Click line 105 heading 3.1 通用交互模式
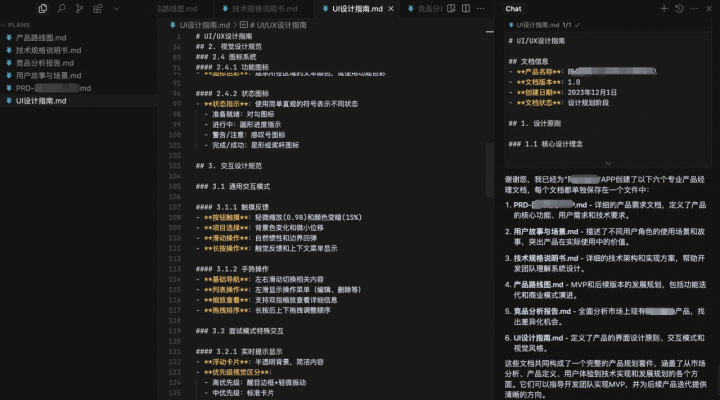Image resolution: width=720 pixels, height=400 pixels. tap(233, 186)
